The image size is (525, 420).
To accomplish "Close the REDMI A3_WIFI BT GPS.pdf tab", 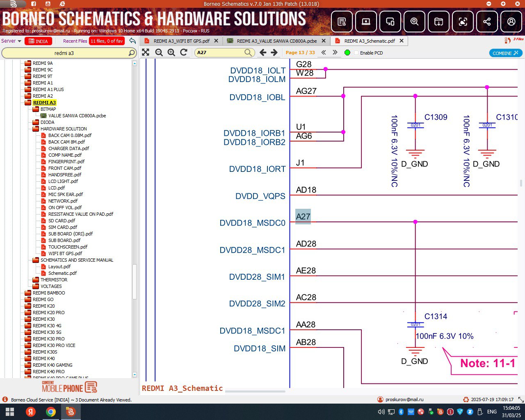I will [216, 41].
